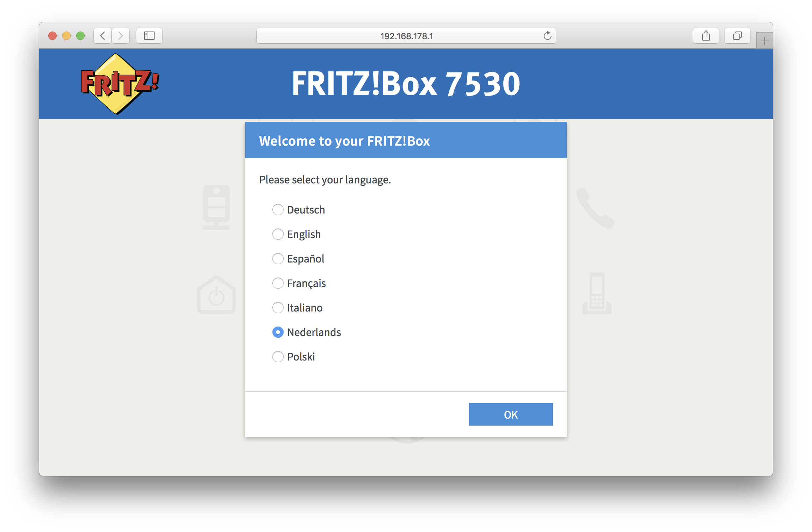Select English radio button
Image resolution: width=812 pixels, height=532 pixels.
pyautogui.click(x=278, y=234)
